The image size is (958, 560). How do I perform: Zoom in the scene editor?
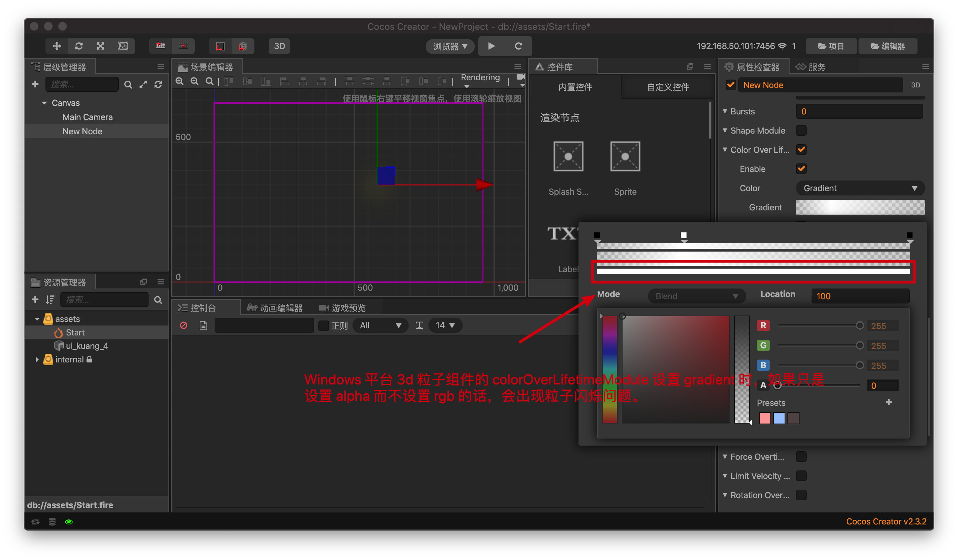click(179, 81)
